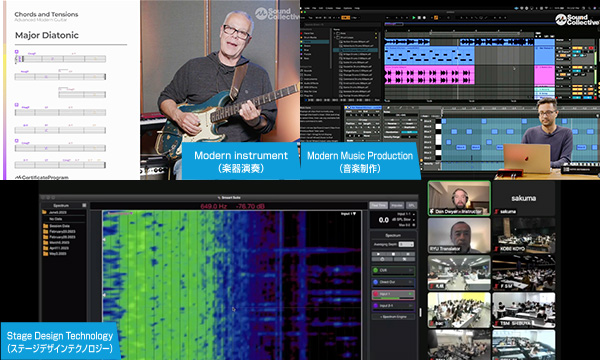Click the green play button in DAW transport

[x=414, y=18]
